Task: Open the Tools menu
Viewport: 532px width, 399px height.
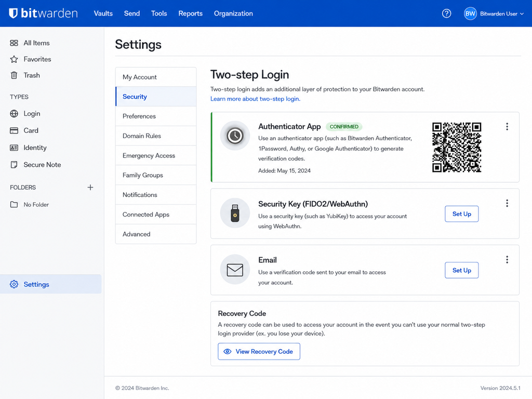Action: click(159, 14)
